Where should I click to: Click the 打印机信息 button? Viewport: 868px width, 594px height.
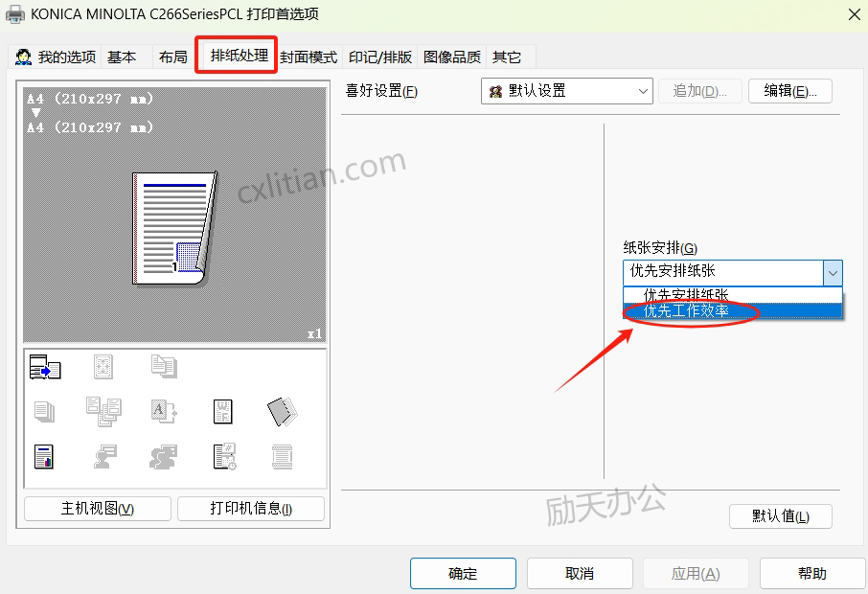(251, 509)
